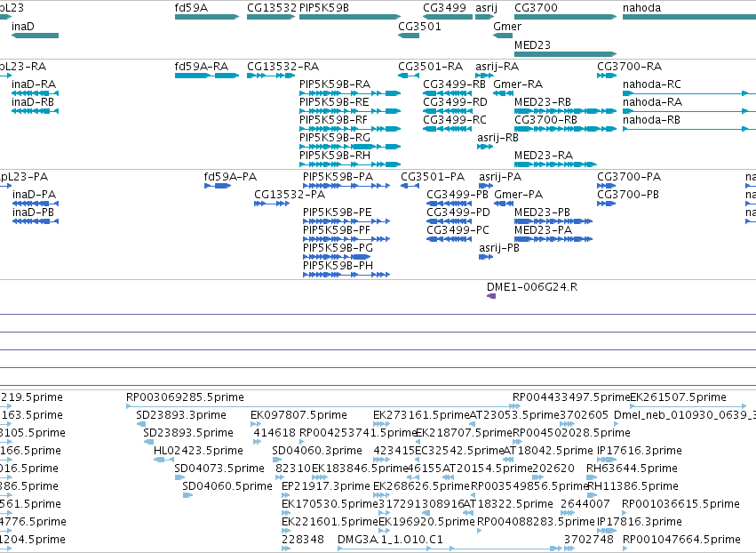
Task: Select the nahoda gene label
Action: [x=641, y=8]
